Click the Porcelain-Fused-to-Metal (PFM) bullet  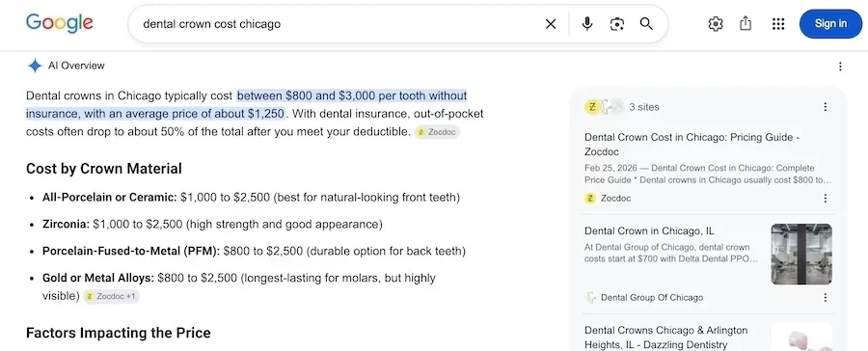tap(254, 252)
